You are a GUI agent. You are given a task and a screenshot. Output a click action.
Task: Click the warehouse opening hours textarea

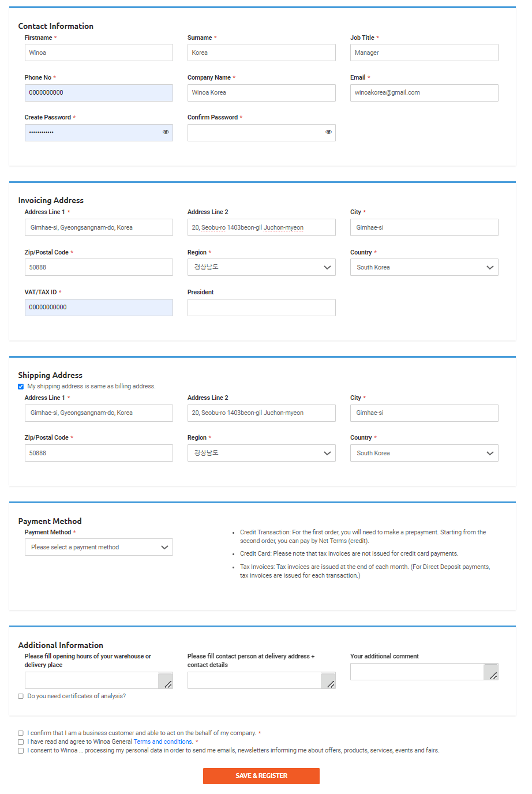click(x=91, y=680)
